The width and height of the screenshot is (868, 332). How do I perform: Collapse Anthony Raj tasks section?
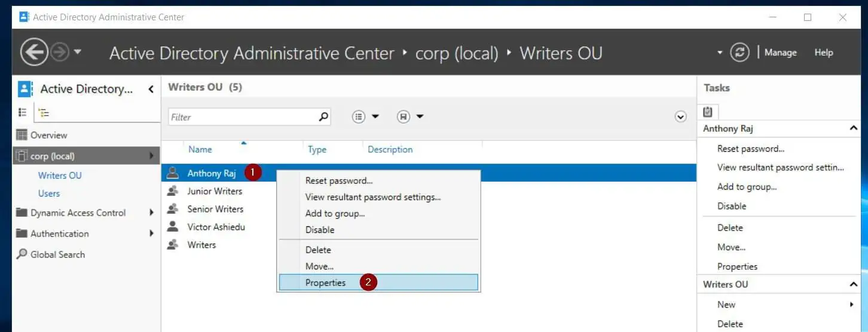853,128
